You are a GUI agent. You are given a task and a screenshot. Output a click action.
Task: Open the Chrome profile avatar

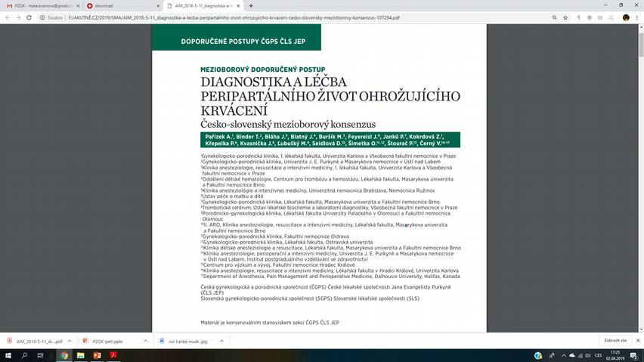[626, 17]
